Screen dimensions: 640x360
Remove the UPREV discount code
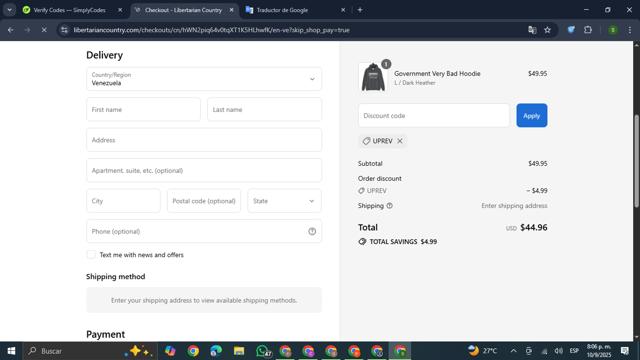coord(400,141)
